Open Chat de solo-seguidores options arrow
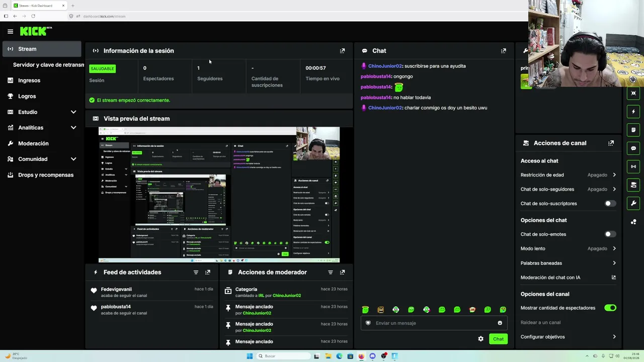644x362 pixels. (x=614, y=189)
